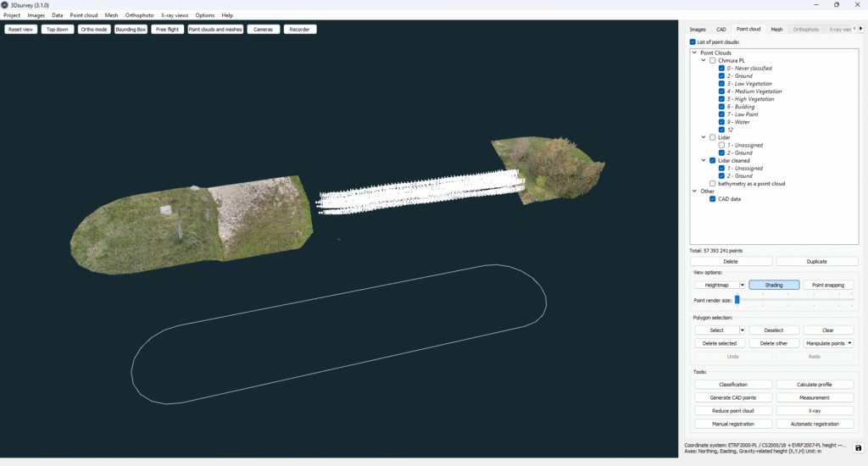Toggle Ortho mode button
Image resolution: width=868 pixels, height=466 pixels.
click(x=94, y=30)
